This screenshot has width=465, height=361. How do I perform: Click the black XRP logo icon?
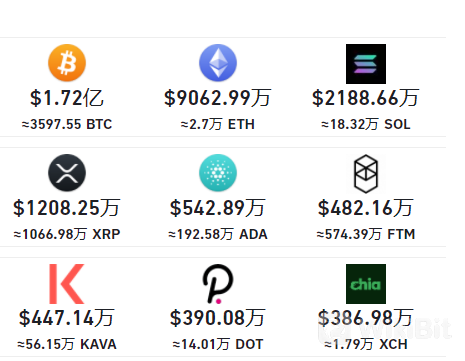point(67,173)
